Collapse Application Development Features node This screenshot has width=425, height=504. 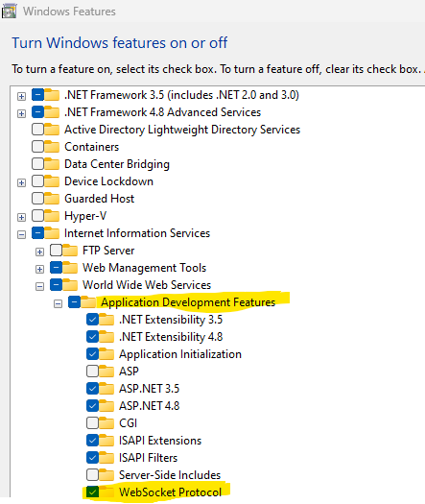coord(58,303)
